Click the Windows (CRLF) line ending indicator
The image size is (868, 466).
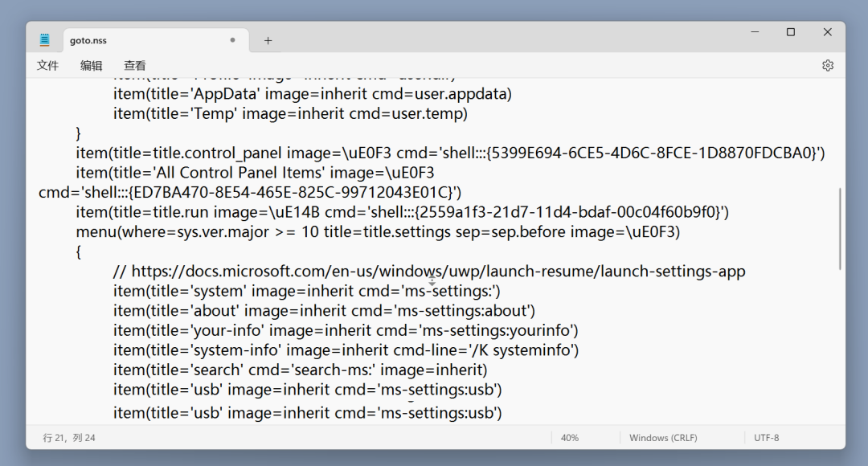[x=663, y=438]
